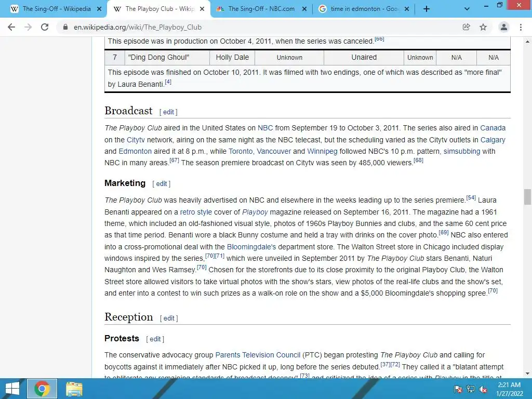Screen dimensions: 532x399
Task: Close The Sing-Off Wikipedia tab
Action: click(x=99, y=9)
